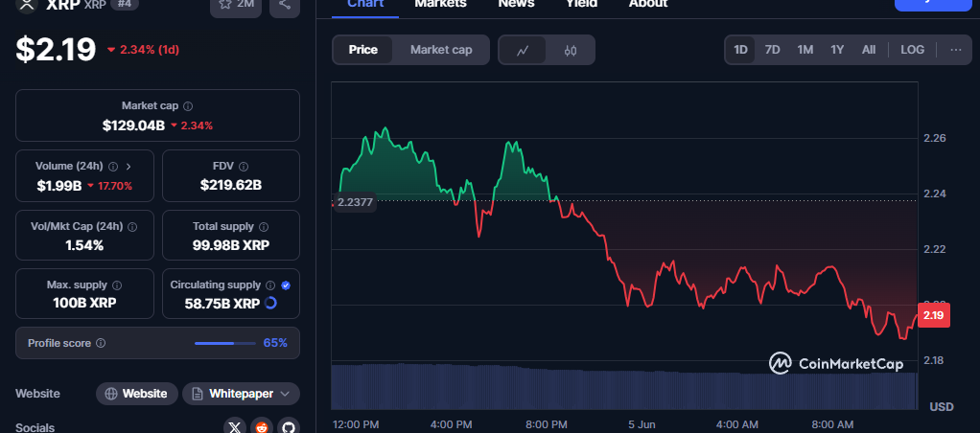Viewport: 980px width, 433px height.
Task: Expand the Whitepaper dropdown
Action: click(x=242, y=394)
